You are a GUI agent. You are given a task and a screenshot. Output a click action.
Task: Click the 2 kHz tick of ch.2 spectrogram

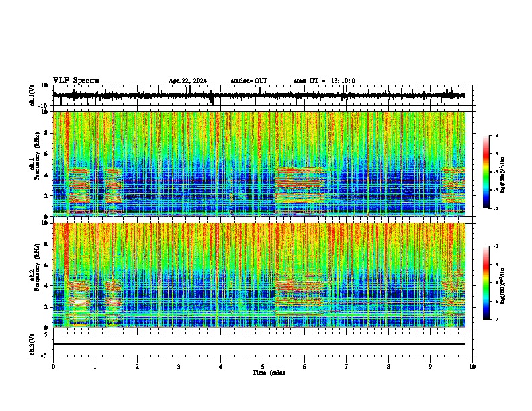(46, 307)
